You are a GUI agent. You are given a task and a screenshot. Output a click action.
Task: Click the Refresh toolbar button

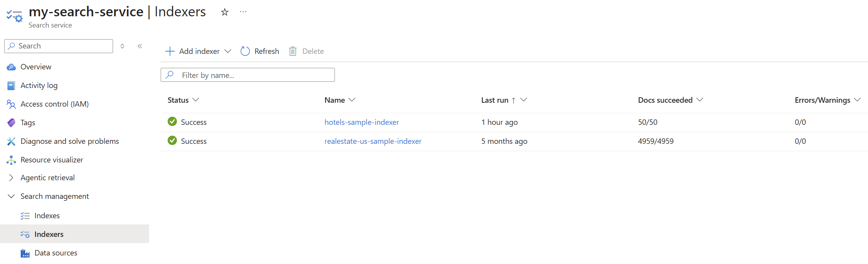[x=260, y=51]
